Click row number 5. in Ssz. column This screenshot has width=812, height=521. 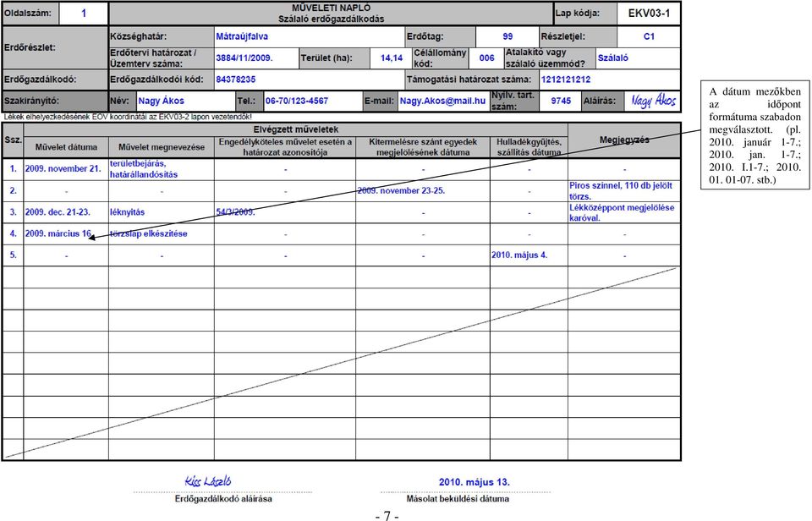(x=13, y=255)
